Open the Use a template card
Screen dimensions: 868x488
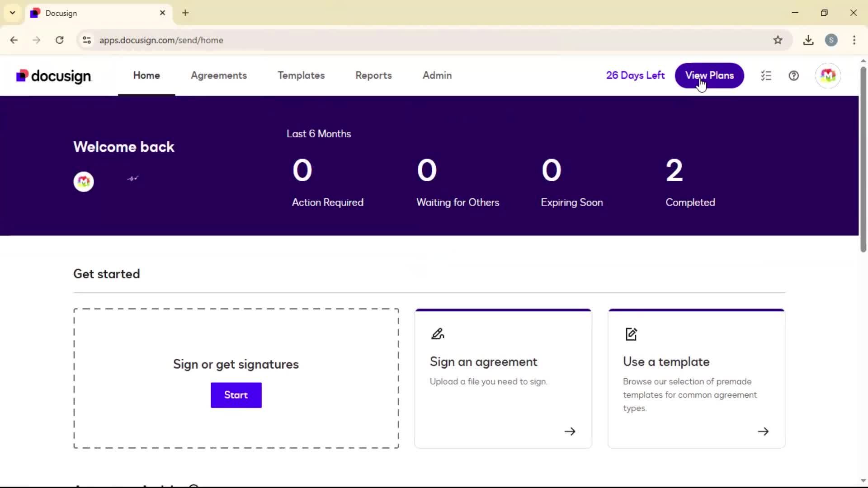tap(696, 379)
